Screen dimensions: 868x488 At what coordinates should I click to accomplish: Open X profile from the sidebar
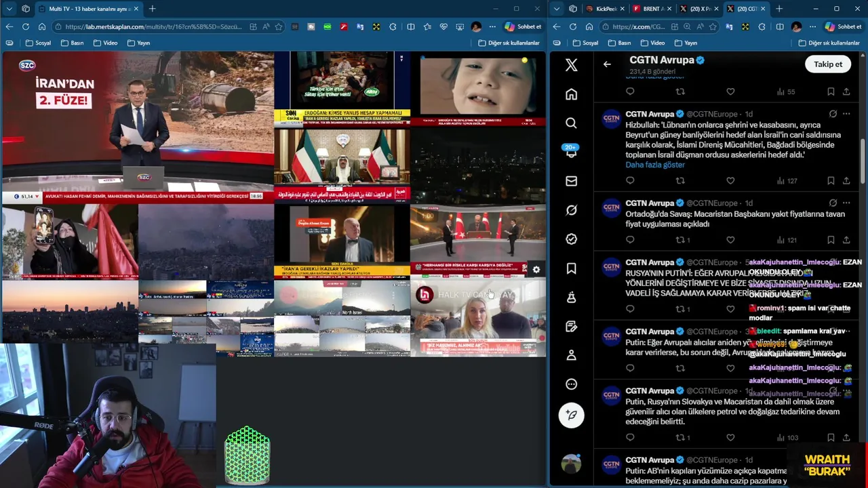tap(571, 355)
